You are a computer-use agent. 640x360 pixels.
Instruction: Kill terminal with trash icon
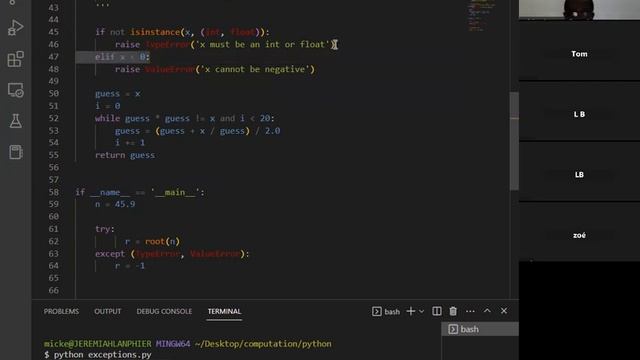(453, 311)
